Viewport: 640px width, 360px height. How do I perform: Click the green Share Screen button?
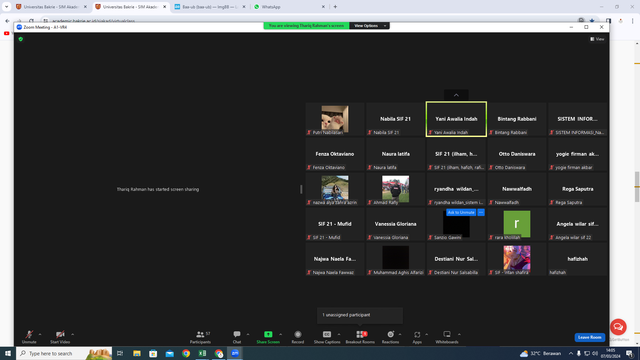click(268, 337)
